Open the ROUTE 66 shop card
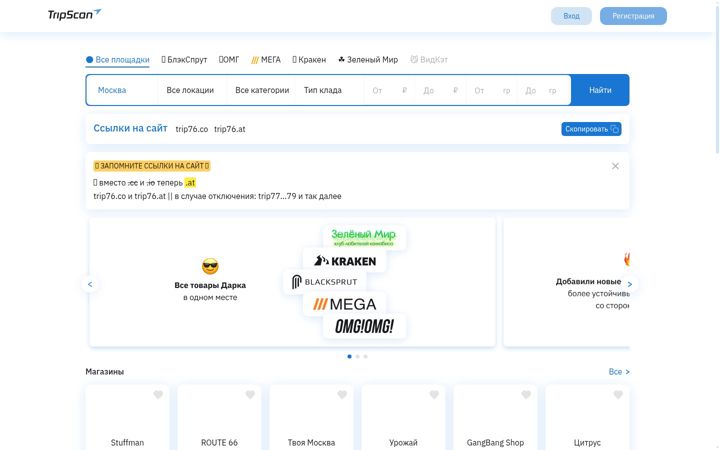Viewport: 720px width, 450px height. pos(219,418)
